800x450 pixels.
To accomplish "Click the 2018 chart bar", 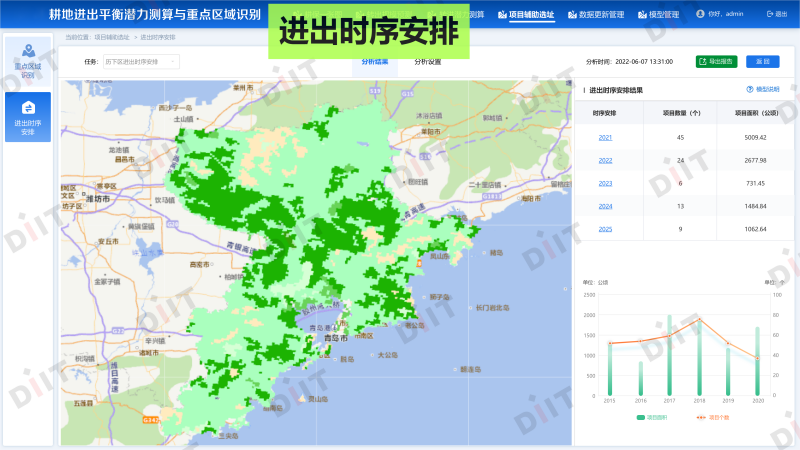I will tap(699, 357).
